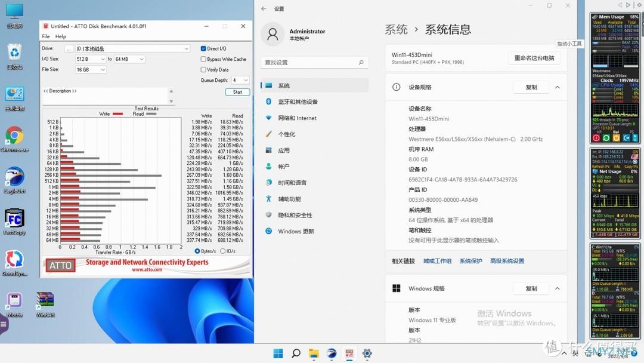This screenshot has width=644, height=363.
Task: Select Apps in the Settings sidebar
Action: pos(315,150)
